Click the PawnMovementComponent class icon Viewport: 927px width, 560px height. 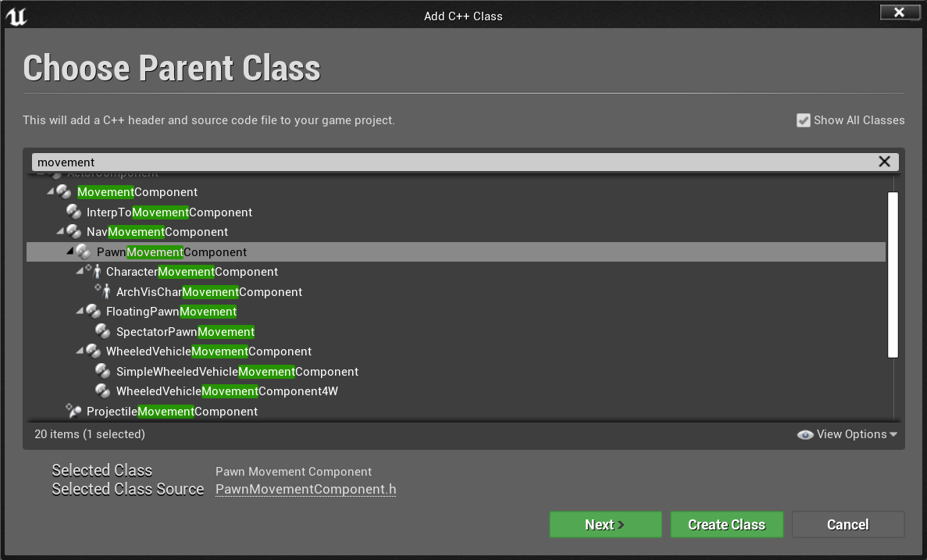(x=84, y=251)
